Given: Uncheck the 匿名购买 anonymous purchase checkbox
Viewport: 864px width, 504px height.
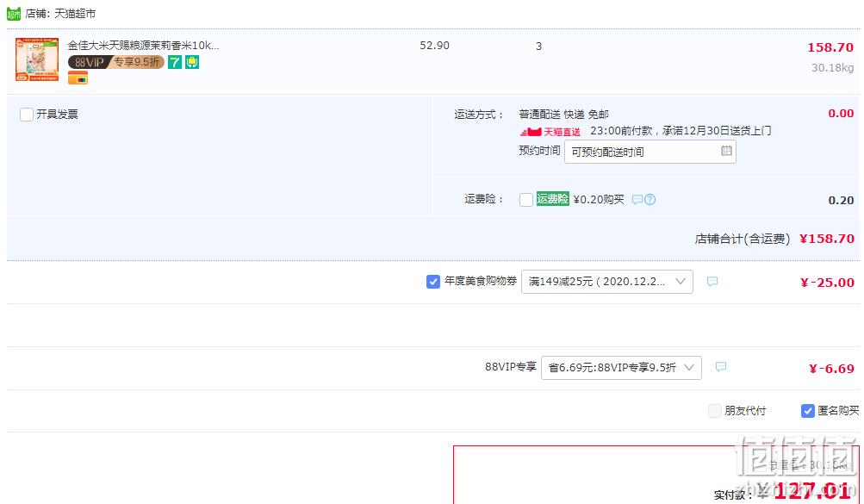Looking at the screenshot, I should coord(808,411).
